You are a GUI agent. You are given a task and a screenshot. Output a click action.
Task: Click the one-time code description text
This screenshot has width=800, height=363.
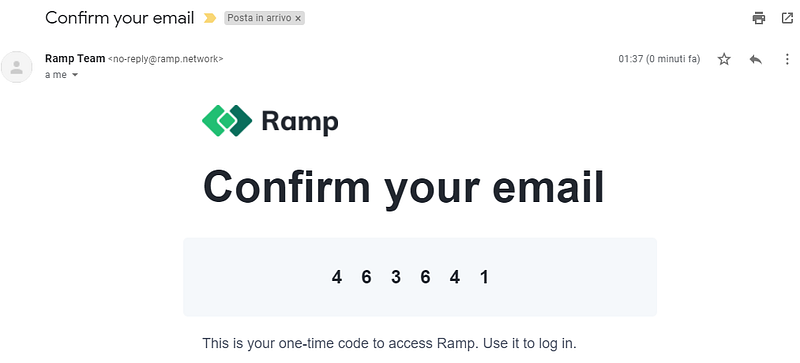pyautogui.click(x=389, y=343)
